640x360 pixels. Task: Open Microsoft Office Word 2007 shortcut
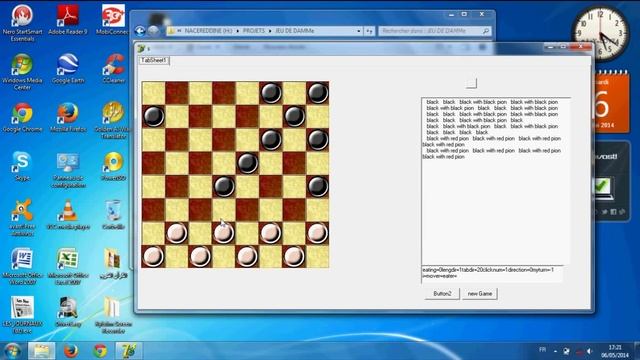click(x=22, y=266)
